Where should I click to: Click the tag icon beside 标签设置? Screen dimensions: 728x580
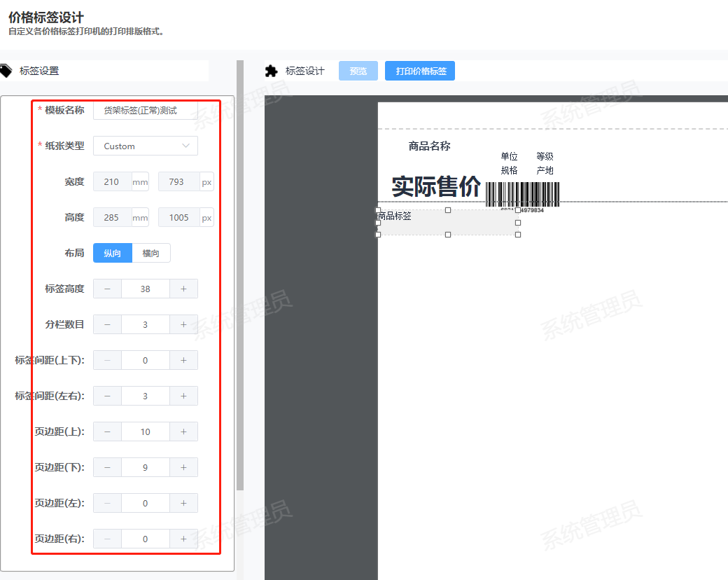coord(6,70)
